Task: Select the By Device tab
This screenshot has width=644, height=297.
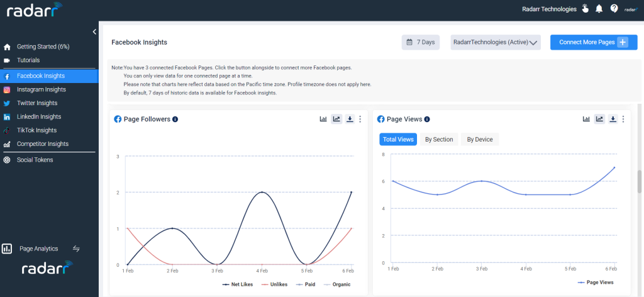Action: tap(480, 139)
